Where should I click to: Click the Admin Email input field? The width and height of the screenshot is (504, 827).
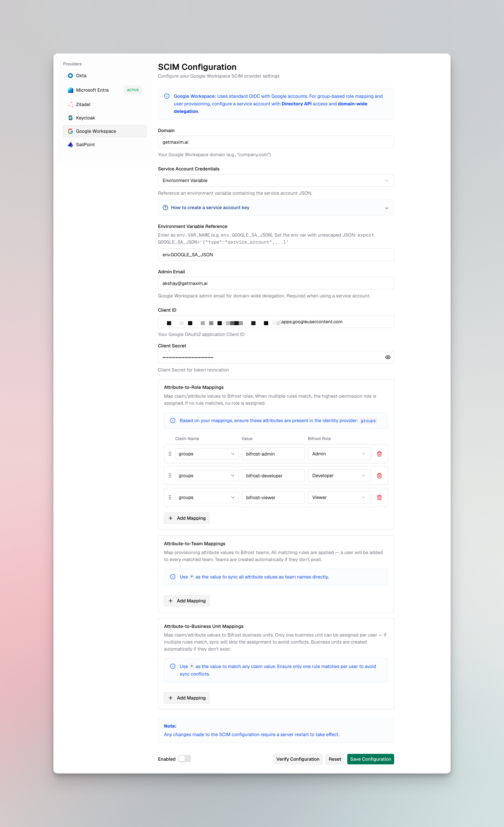coord(276,283)
